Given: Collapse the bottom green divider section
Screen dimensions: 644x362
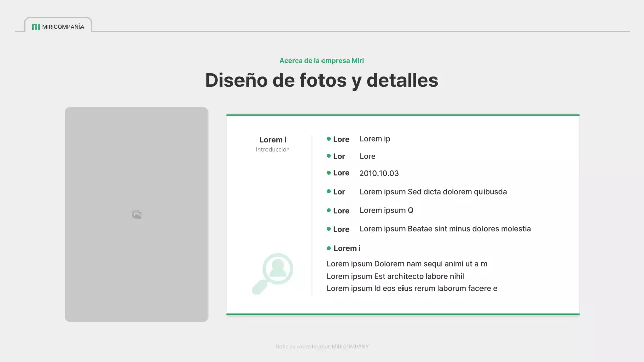Looking at the screenshot, I should (403, 314).
